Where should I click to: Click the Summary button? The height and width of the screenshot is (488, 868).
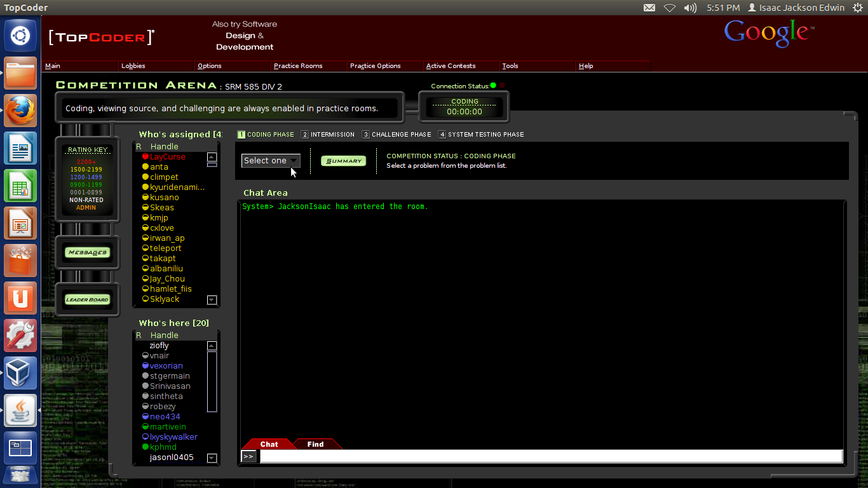tap(343, 161)
